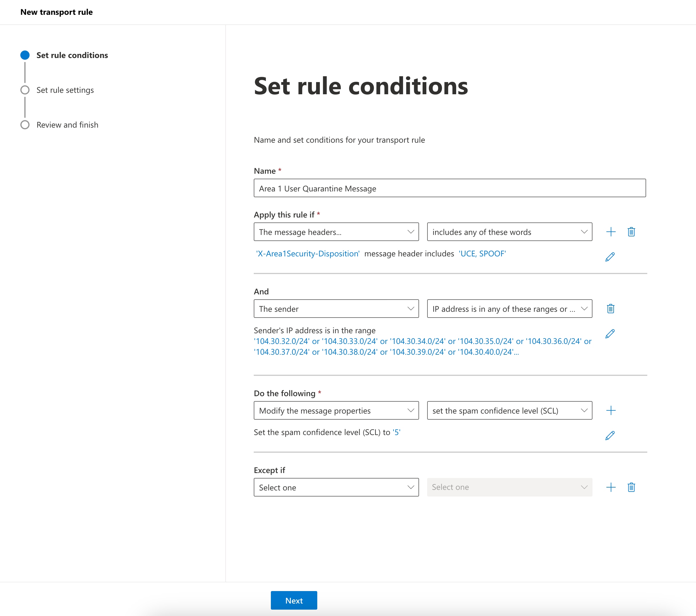The width and height of the screenshot is (696, 616).
Task: Add another action under 'Do the following'
Action: 611,410
